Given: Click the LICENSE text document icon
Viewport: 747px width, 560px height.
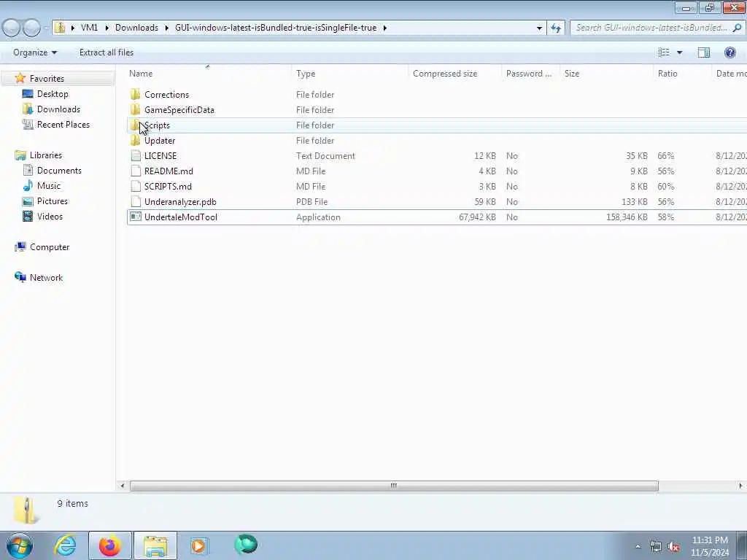Looking at the screenshot, I should click(x=136, y=156).
